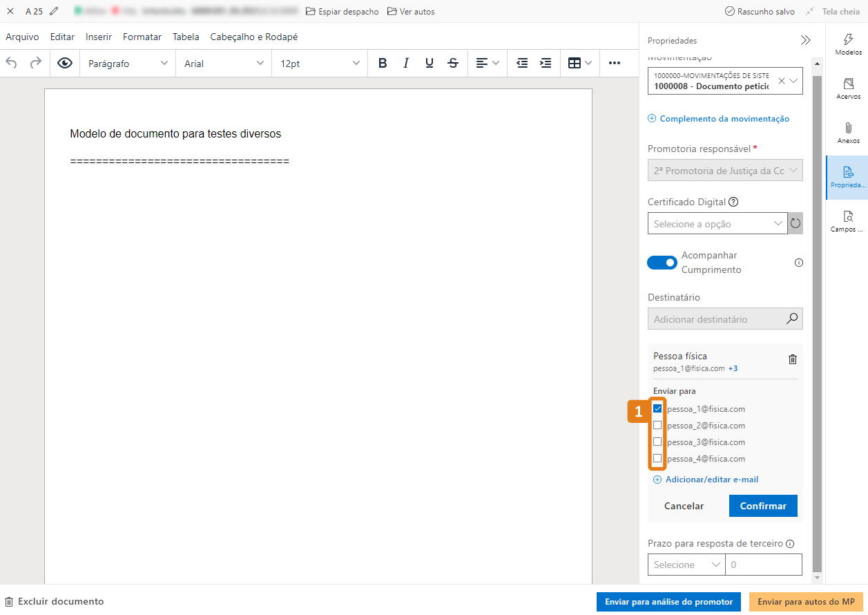Click the refresh icon beside Certificado Digital
Viewport: 868px width, 615px height.
795,223
